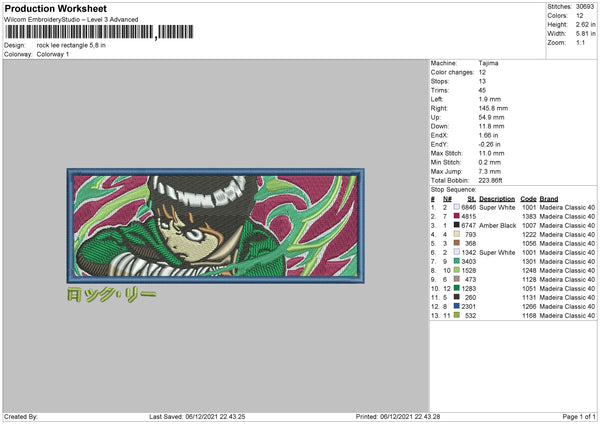Click the Height value '2.62 in'
600x424 pixels.
[585, 24]
